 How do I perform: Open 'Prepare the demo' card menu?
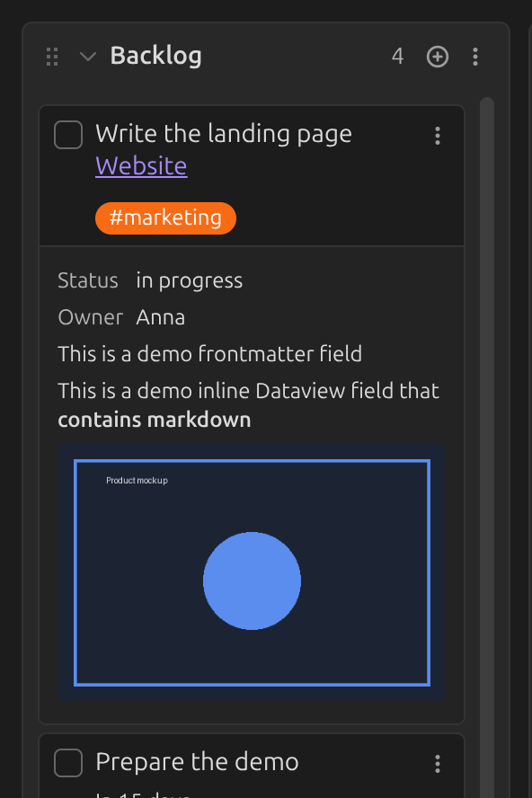pyautogui.click(x=438, y=763)
